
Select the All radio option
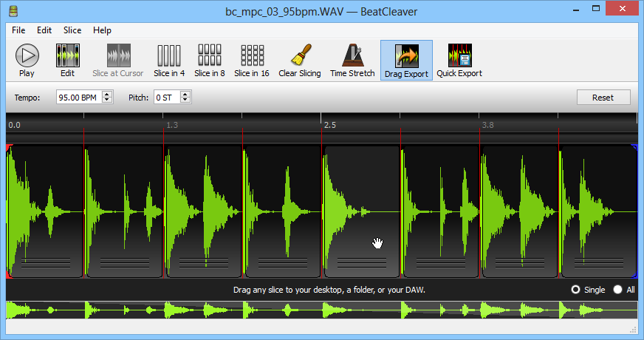coord(617,290)
